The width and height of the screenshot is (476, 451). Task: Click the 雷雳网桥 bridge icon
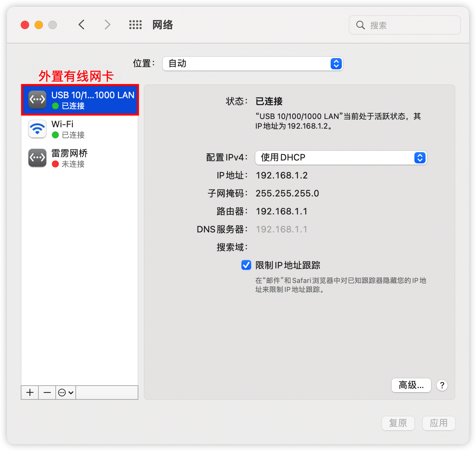pyautogui.click(x=37, y=158)
